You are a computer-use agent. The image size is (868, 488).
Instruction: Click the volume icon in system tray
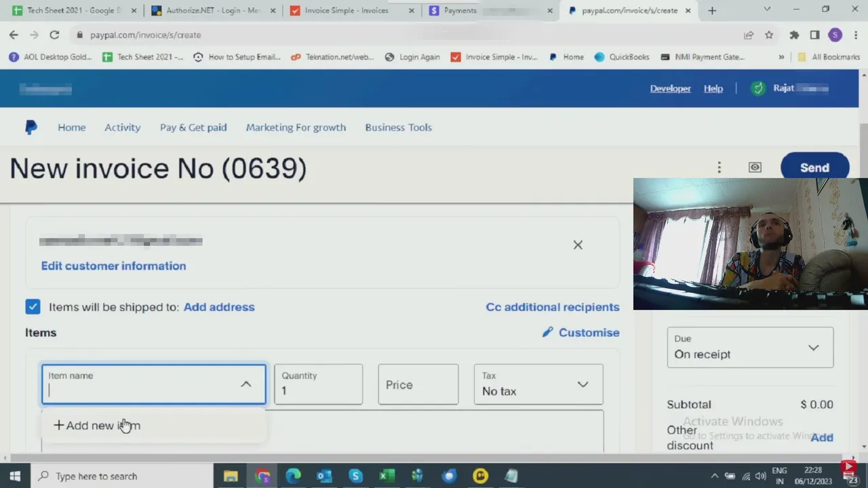click(761, 476)
